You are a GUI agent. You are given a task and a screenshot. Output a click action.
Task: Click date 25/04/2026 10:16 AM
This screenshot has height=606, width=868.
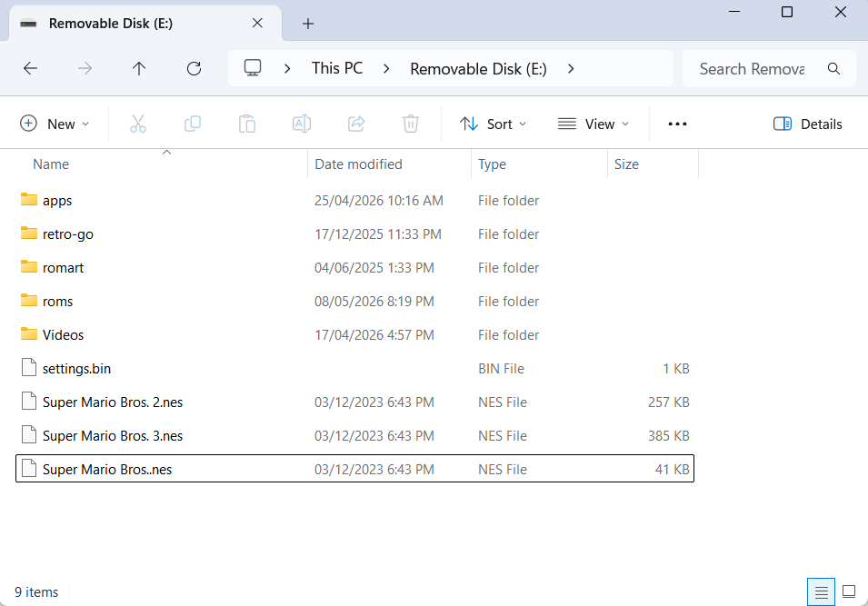(379, 201)
